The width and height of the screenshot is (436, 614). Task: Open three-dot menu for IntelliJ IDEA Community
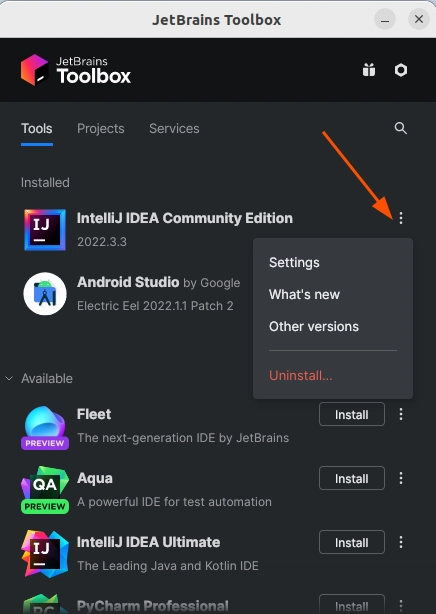(x=401, y=218)
